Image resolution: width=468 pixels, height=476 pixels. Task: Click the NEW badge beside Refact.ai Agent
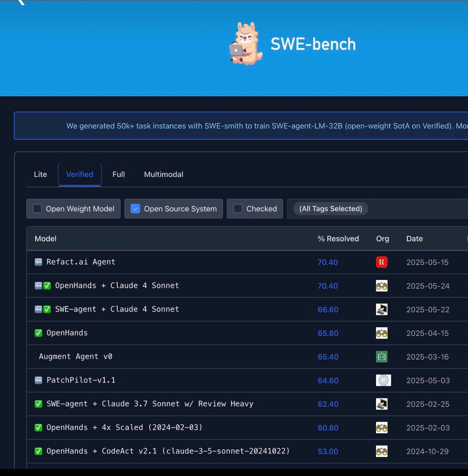[38, 262]
